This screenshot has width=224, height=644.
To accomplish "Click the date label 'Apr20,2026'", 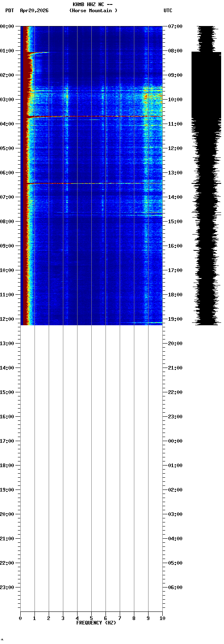I will [34, 11].
